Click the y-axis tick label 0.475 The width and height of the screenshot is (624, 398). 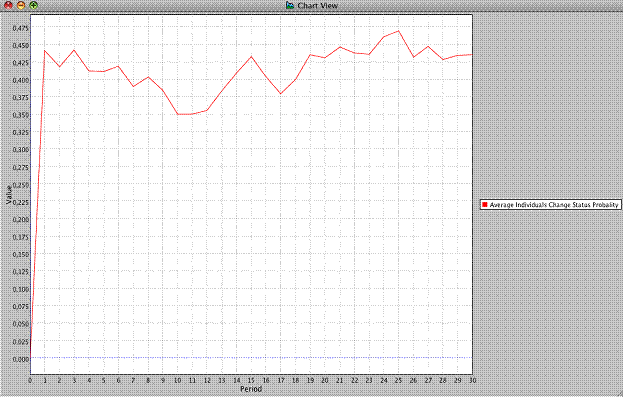click(x=20, y=28)
